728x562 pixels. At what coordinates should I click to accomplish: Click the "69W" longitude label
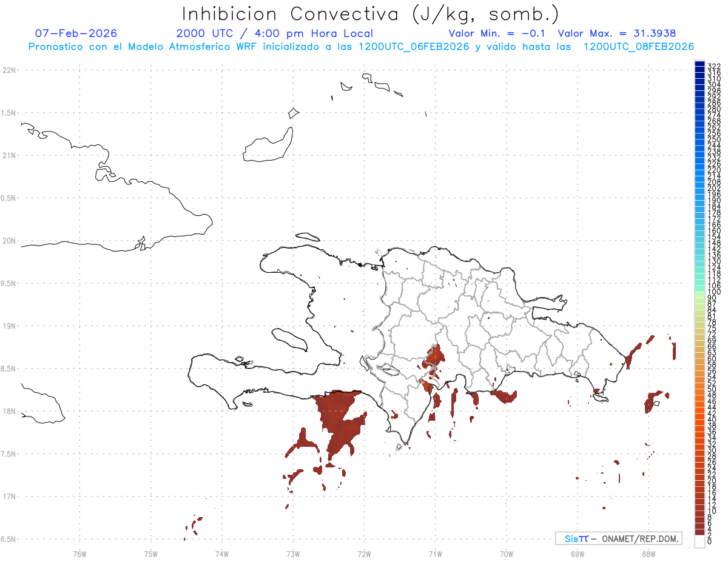[x=578, y=554]
